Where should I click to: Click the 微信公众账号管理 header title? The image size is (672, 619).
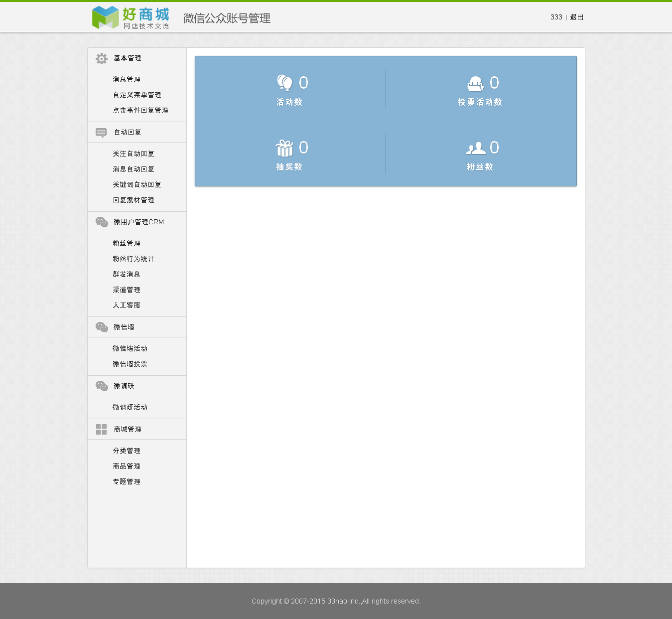227,18
